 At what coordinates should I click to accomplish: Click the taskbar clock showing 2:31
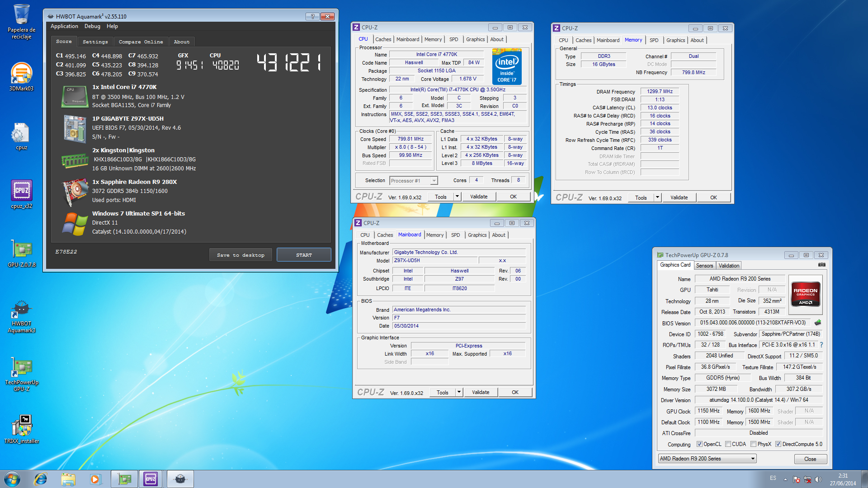click(843, 479)
